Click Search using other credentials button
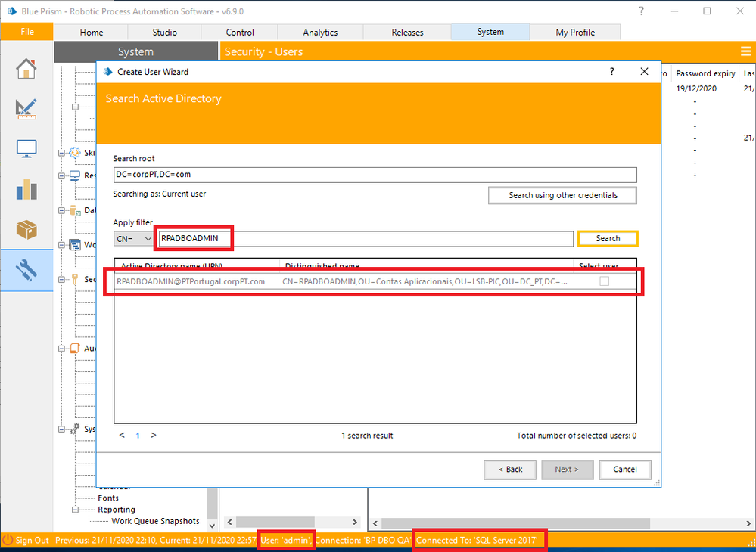The image size is (756, 552). point(563,195)
